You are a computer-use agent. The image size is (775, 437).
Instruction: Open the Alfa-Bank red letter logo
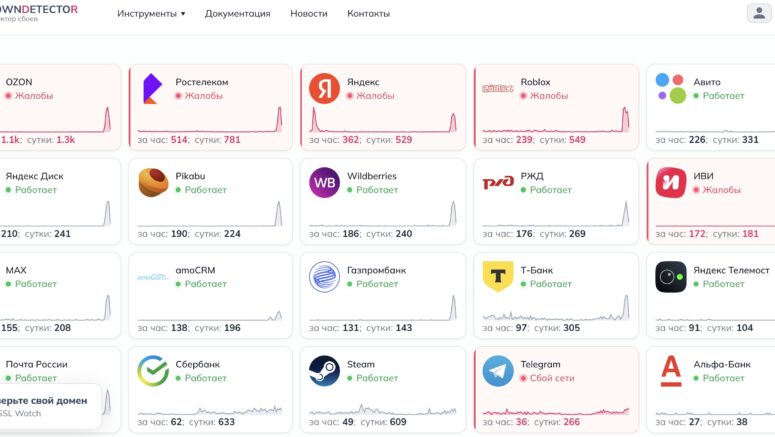click(x=671, y=371)
